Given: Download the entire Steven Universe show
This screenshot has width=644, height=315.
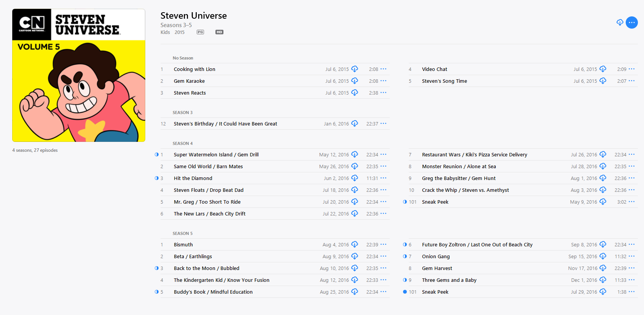Looking at the screenshot, I should coord(620,22).
